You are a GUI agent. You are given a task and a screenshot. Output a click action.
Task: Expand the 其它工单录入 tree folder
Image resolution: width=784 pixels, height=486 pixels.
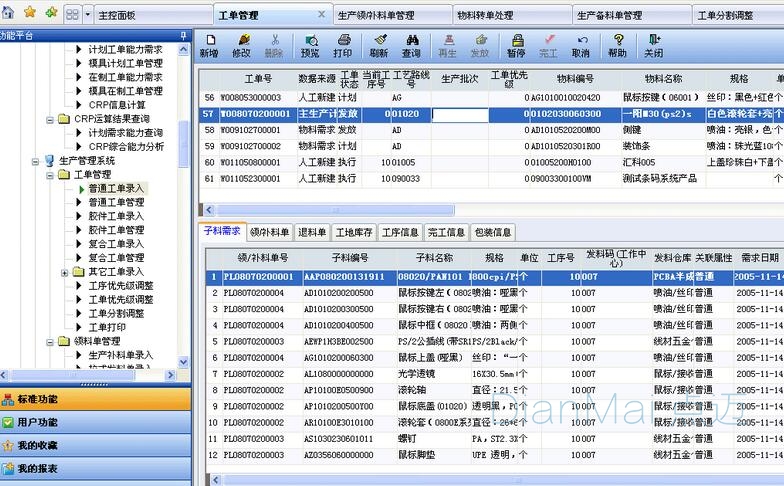tap(65, 272)
